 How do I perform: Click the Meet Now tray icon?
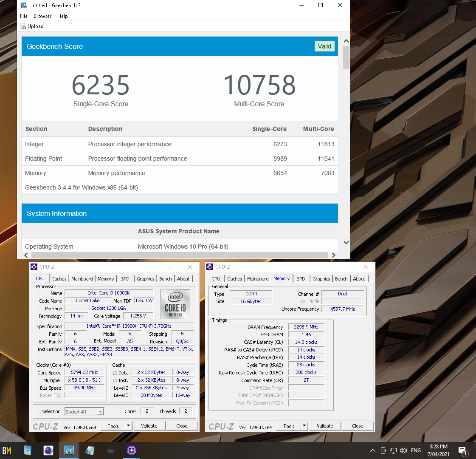point(383,450)
